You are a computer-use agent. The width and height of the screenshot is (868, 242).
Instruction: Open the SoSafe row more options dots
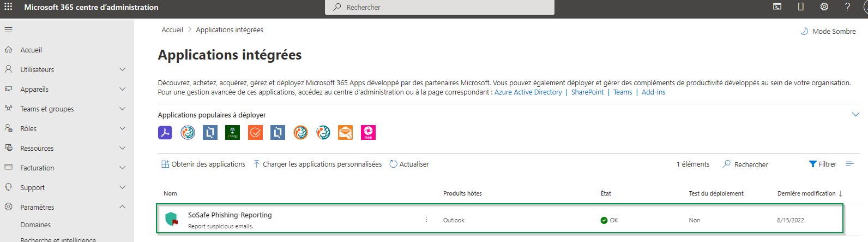click(x=426, y=220)
